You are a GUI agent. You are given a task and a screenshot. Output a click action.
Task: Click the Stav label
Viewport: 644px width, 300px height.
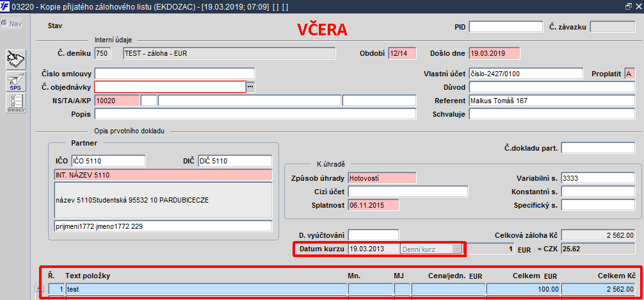coord(55,26)
